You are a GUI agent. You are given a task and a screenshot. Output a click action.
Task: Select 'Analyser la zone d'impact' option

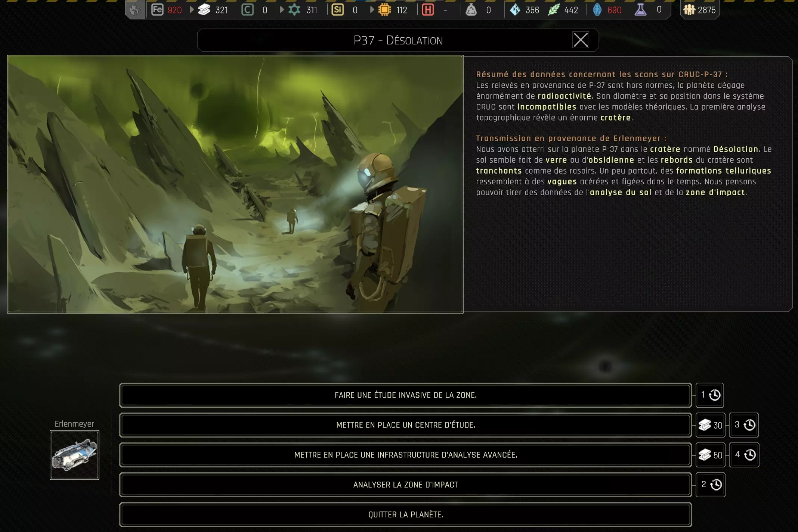[x=405, y=485]
